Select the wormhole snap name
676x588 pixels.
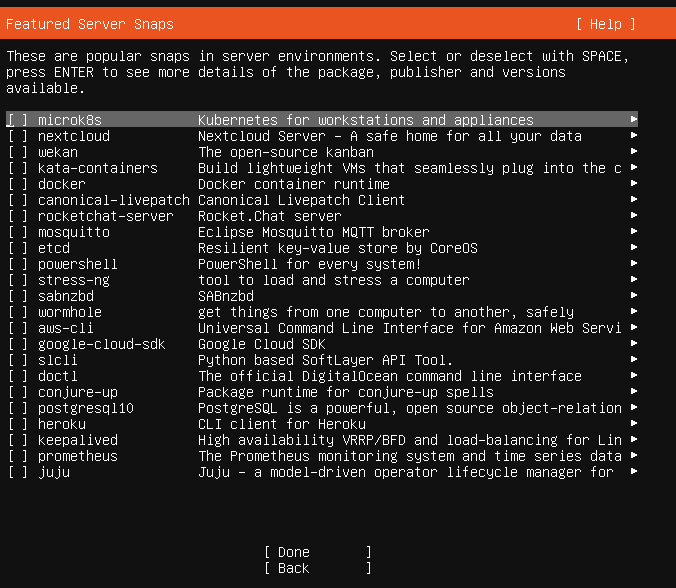(x=70, y=312)
